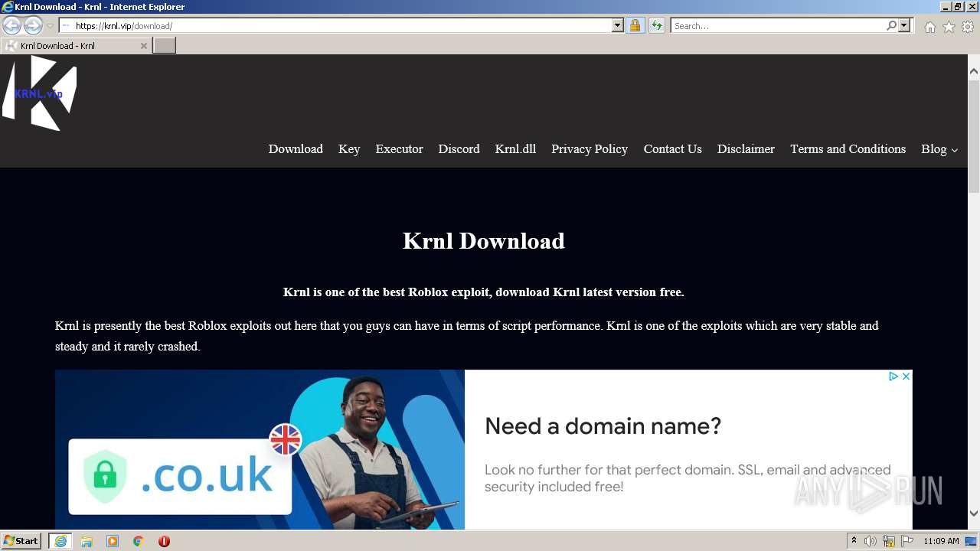The width and height of the screenshot is (980, 551).
Task: Open the Windows Start menu
Action: 21,541
